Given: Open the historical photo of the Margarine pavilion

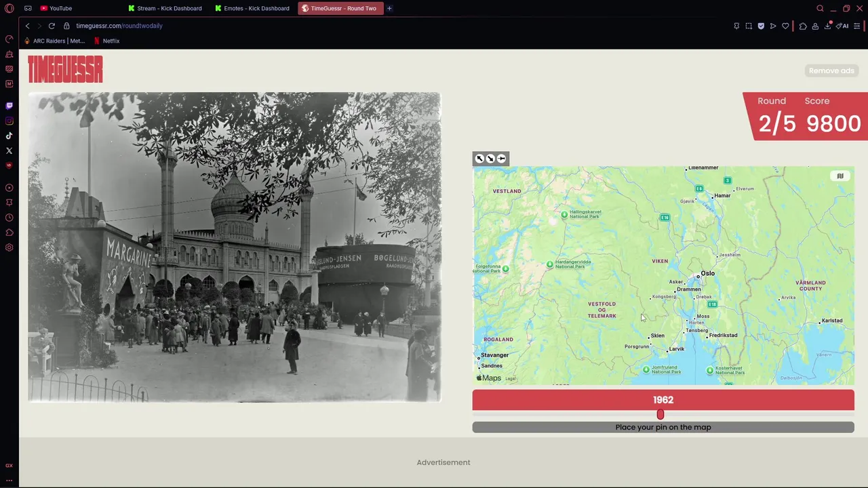Looking at the screenshot, I should tap(235, 247).
